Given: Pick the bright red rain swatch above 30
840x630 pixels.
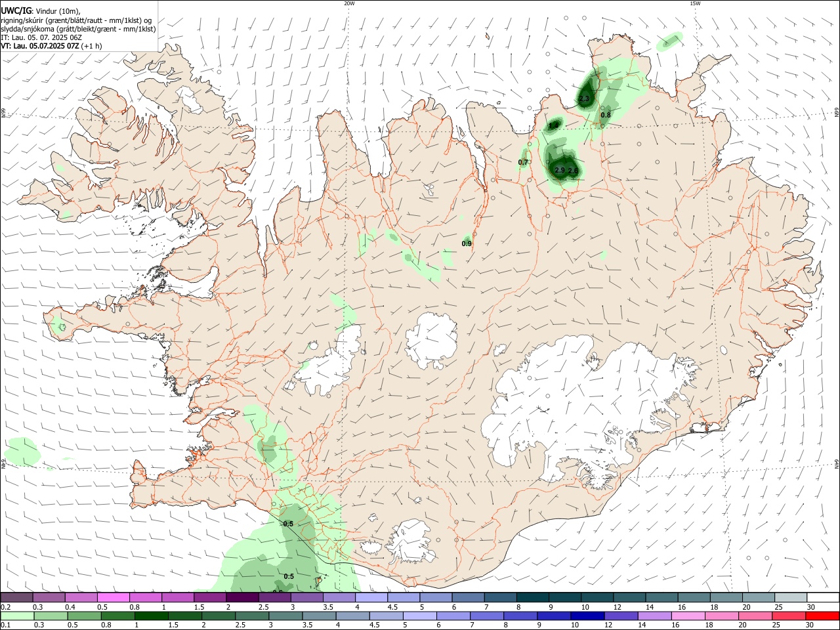Looking at the screenshot, I should coord(823,616).
